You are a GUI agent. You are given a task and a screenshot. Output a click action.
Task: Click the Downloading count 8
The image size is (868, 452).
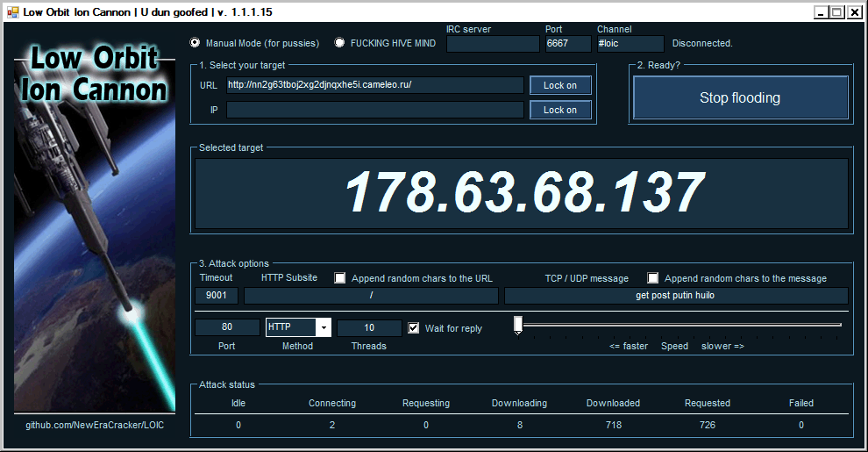[x=520, y=425]
